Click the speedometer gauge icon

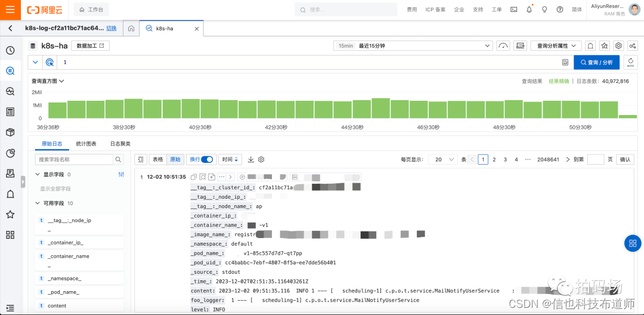[x=503, y=45]
